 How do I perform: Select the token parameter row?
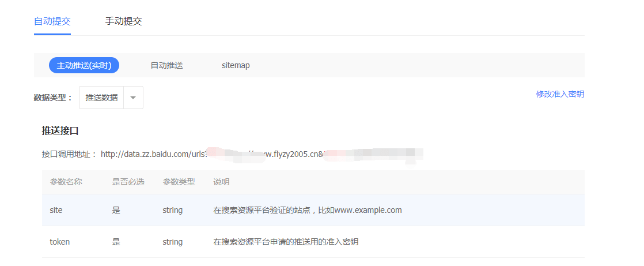click(313, 242)
